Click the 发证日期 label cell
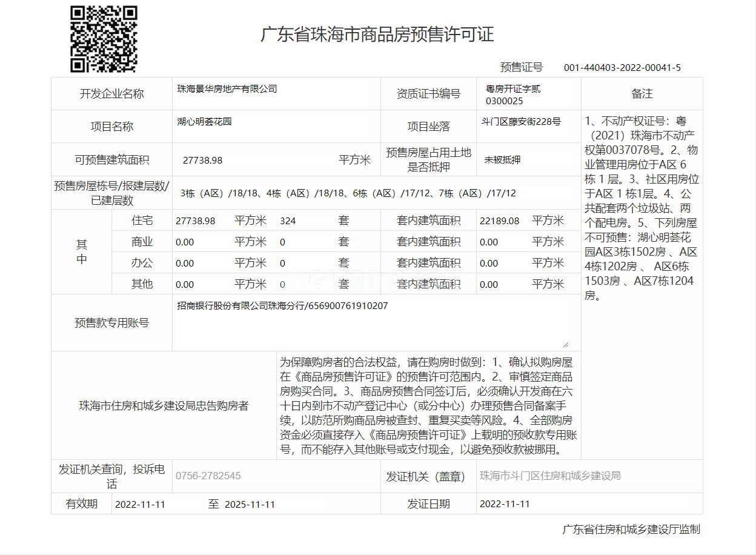Image resolution: width=756 pixels, height=555 pixels. pos(428,503)
